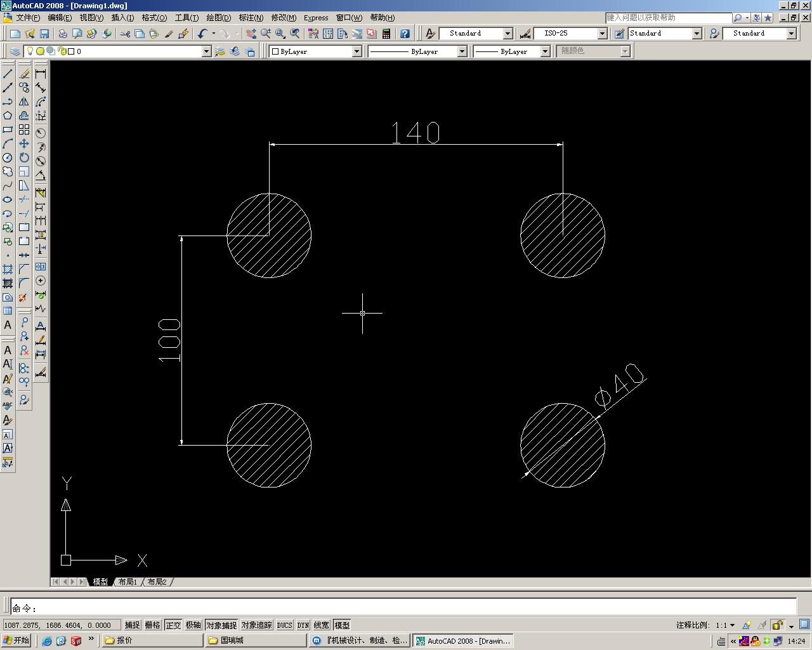Toggle DUCS dynamic UCS
This screenshot has height=650, width=812.
pyautogui.click(x=284, y=625)
